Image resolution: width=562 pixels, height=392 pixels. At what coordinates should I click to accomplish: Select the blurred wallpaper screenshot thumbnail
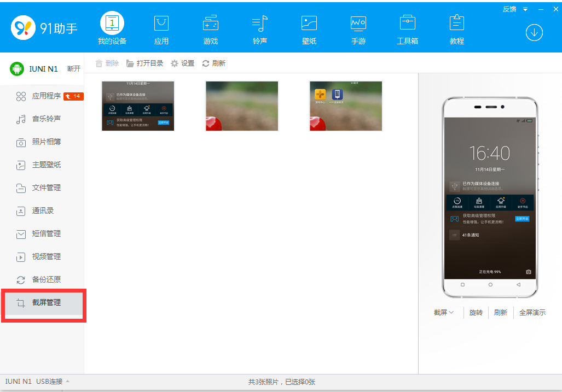[x=242, y=106]
